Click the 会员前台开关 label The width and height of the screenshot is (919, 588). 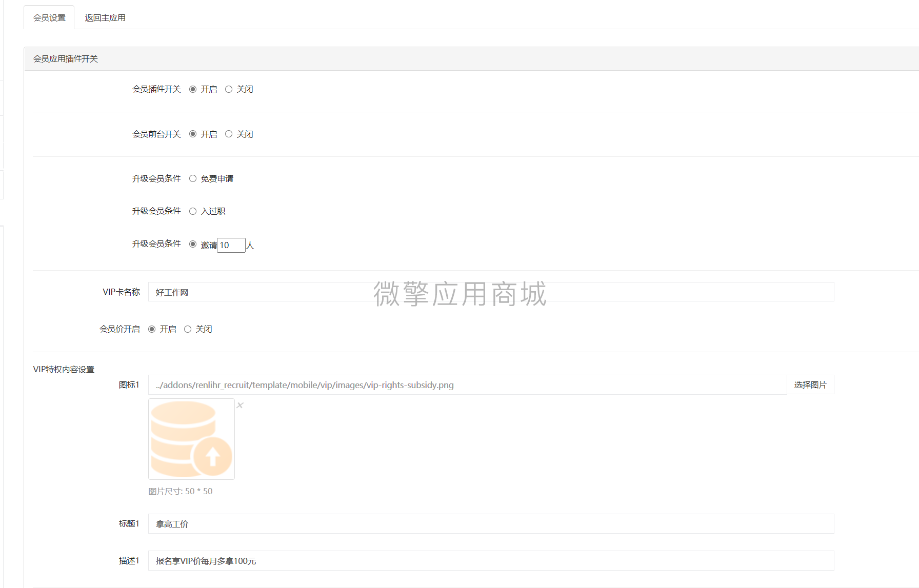156,134
